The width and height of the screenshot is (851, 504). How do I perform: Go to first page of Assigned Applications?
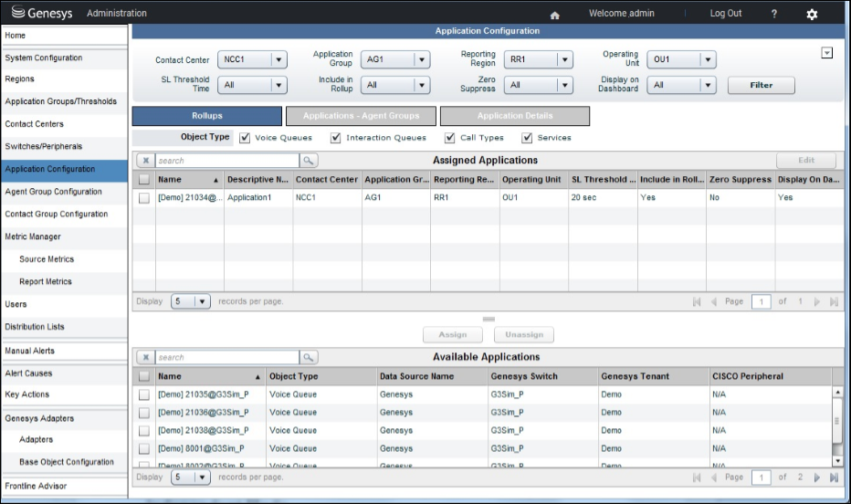697,301
